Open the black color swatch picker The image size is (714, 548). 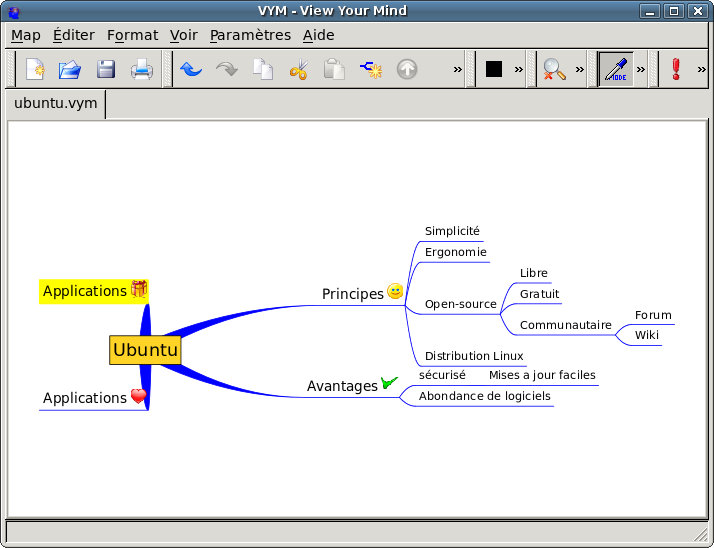click(x=494, y=69)
